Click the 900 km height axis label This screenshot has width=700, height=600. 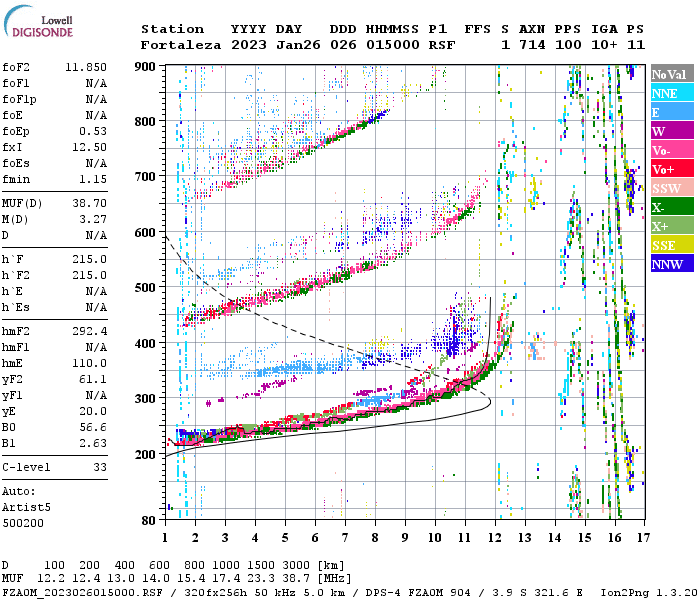click(x=145, y=67)
